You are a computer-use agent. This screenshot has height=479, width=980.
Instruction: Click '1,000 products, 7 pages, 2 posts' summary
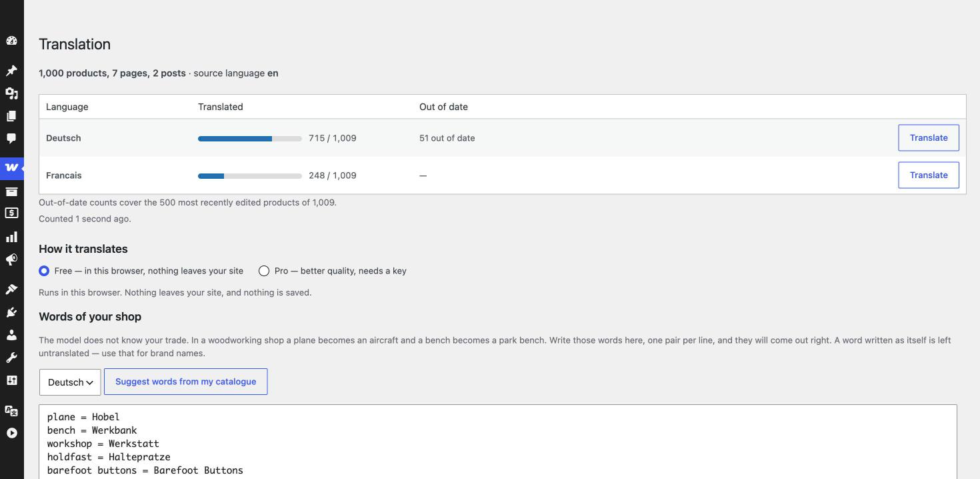pyautogui.click(x=112, y=73)
